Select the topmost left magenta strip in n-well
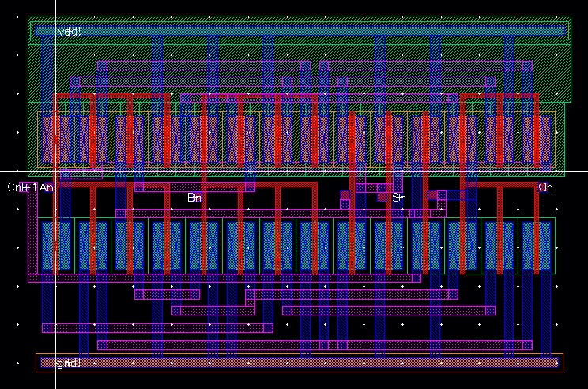 tap(204, 66)
